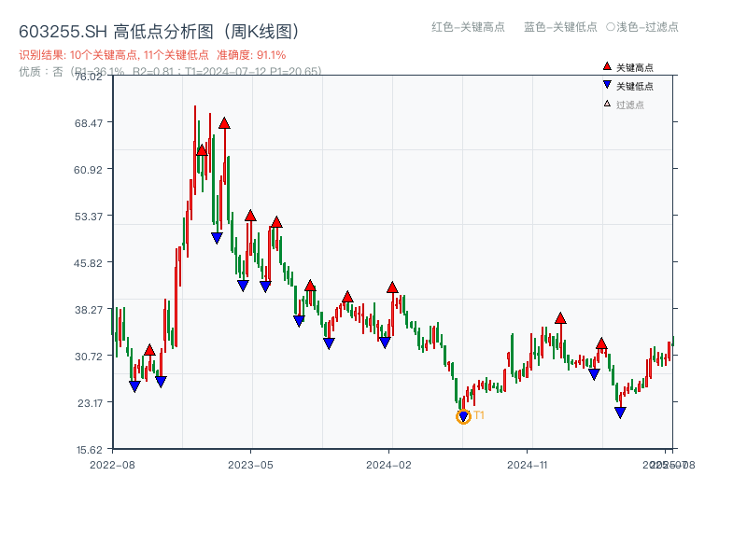The image size is (747, 560).
Task: Click the highest red triangle marker near the peak
Action: click(x=224, y=121)
